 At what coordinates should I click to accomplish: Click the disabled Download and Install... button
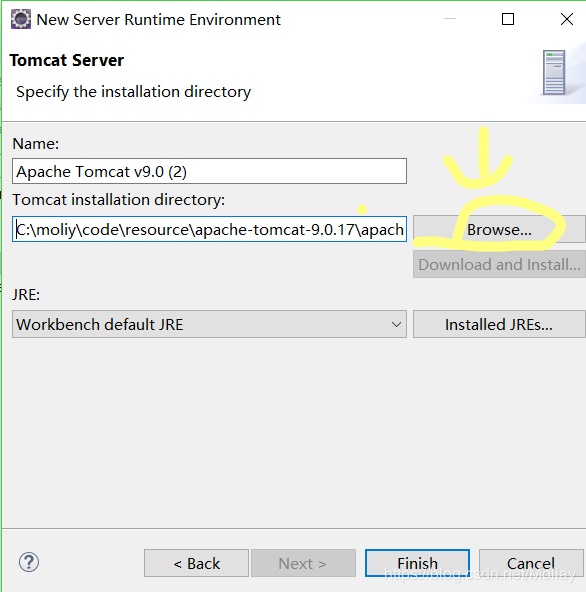click(x=499, y=264)
